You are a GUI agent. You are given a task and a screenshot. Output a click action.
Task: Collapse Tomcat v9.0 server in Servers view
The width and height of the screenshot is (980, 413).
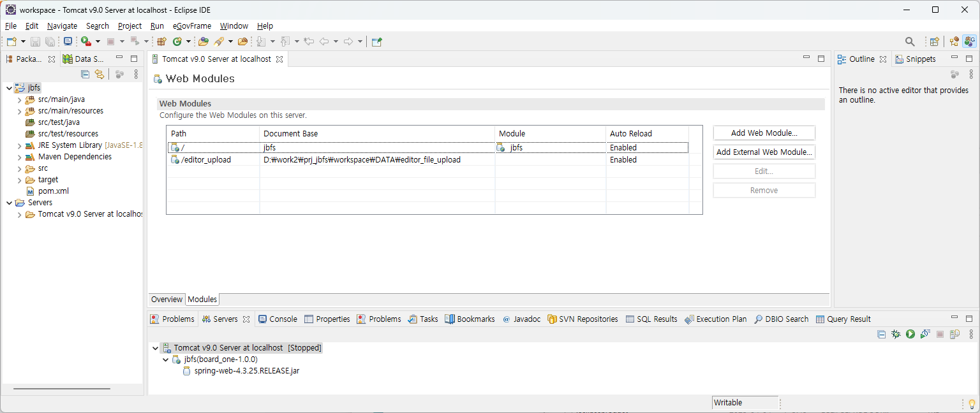click(155, 348)
